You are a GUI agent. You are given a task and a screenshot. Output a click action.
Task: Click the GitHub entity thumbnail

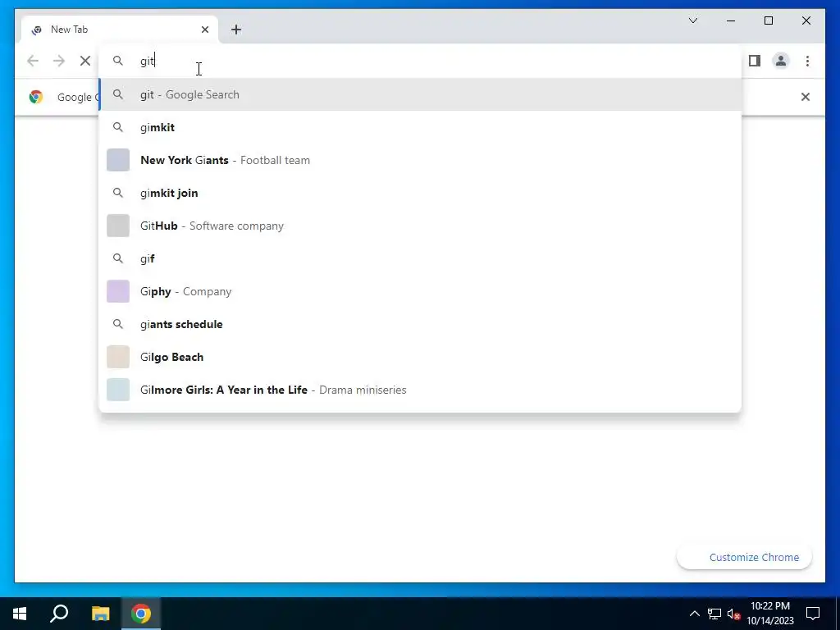pos(118,226)
